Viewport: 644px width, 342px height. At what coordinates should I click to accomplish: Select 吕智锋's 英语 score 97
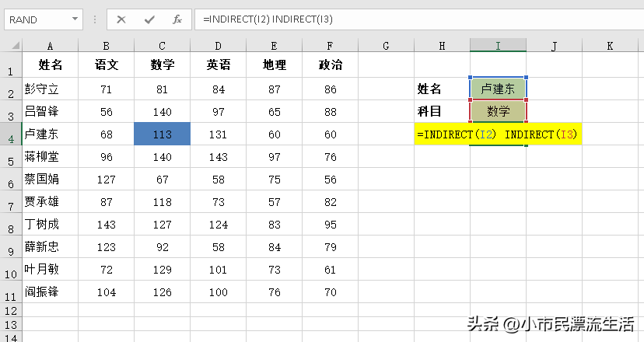218,111
